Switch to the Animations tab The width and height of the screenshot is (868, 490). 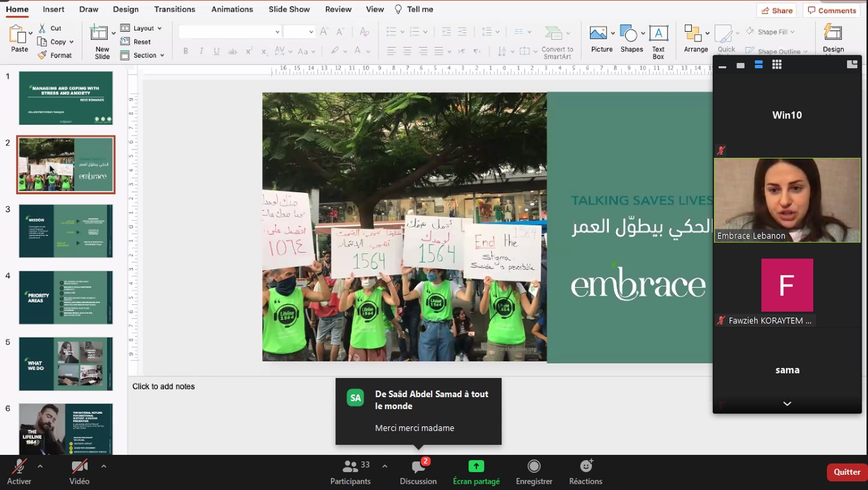tap(232, 10)
